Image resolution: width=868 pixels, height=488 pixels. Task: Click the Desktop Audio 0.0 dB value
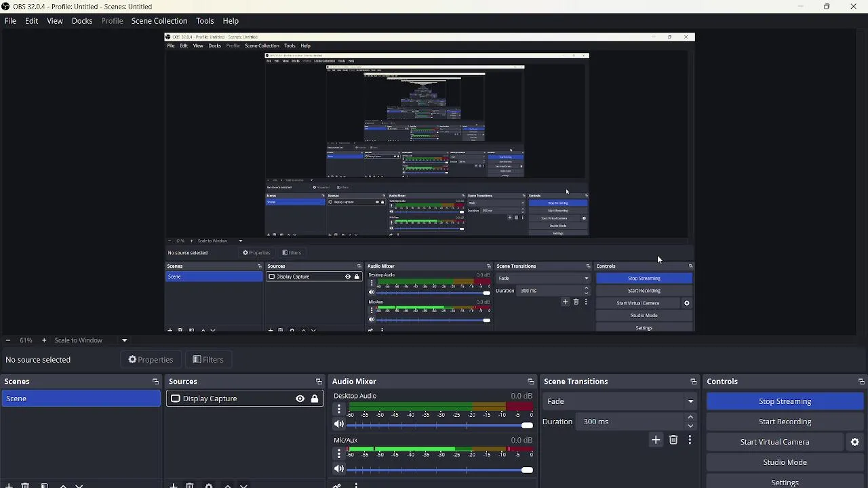click(x=521, y=396)
